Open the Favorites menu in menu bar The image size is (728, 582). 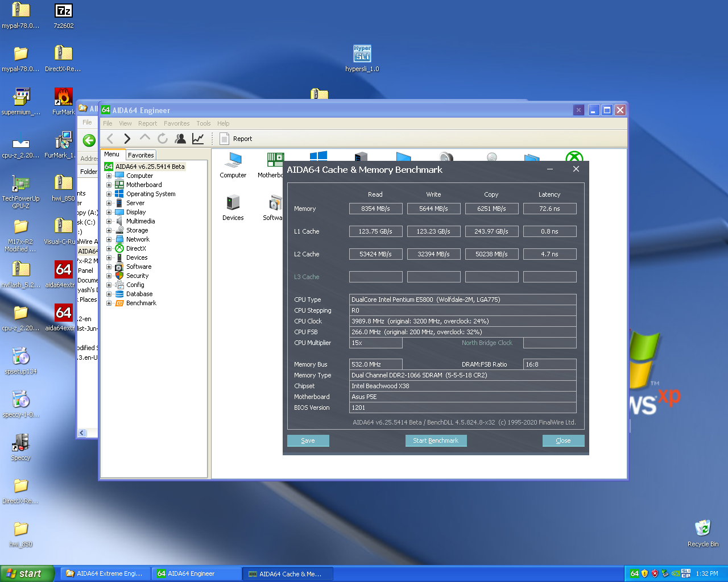click(x=177, y=123)
